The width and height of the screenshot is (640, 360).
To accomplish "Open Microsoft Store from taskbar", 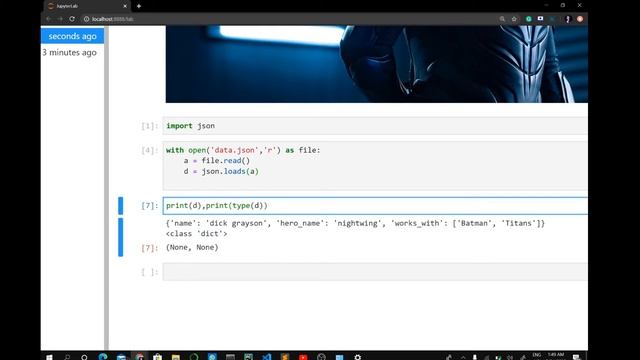I will [158, 357].
